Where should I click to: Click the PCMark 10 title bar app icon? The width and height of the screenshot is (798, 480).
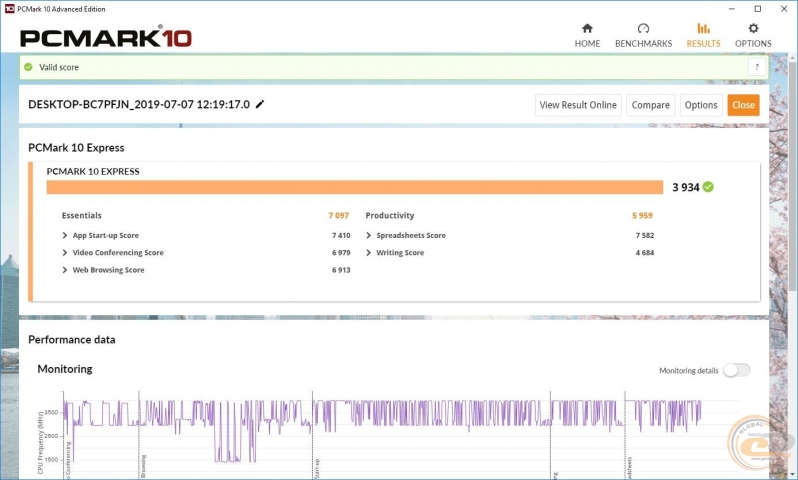[x=9, y=9]
